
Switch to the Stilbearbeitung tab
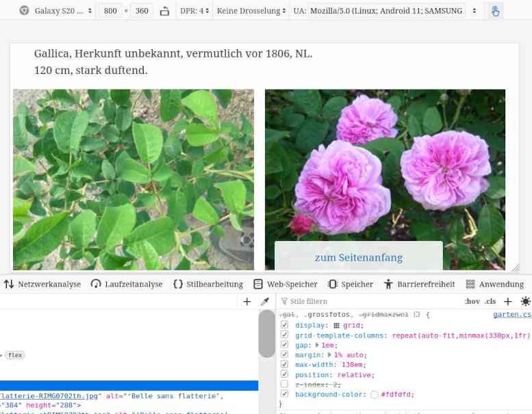208,284
